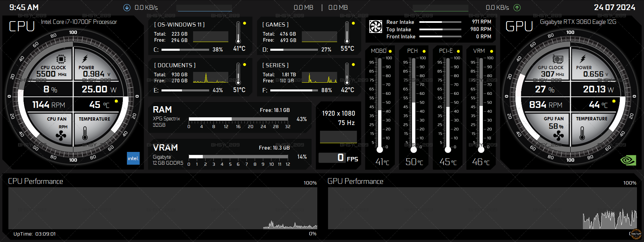Click the GPU power reading 20.13 W
Image resolution: width=644 pixels, height=242 pixels.
598,89
